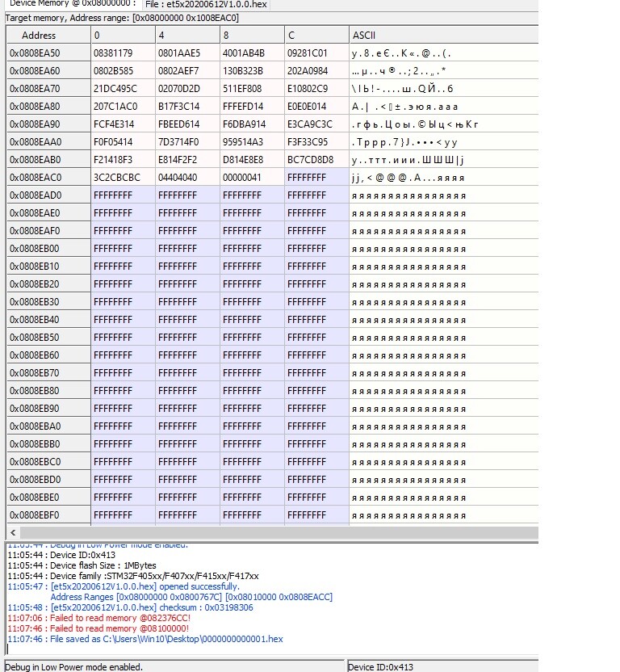Select address row 0x0808EB50
Screen dimensions: 620x672
tap(48, 338)
